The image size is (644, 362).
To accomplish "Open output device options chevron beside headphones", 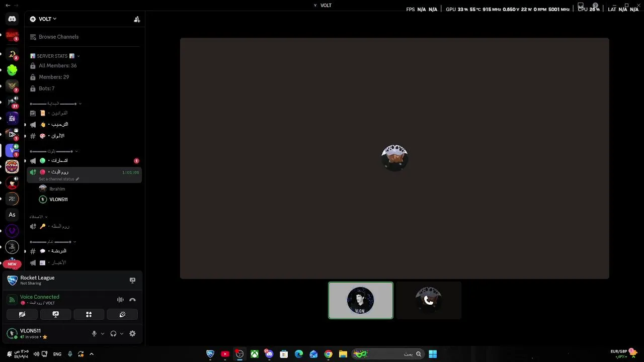I will click(x=122, y=334).
